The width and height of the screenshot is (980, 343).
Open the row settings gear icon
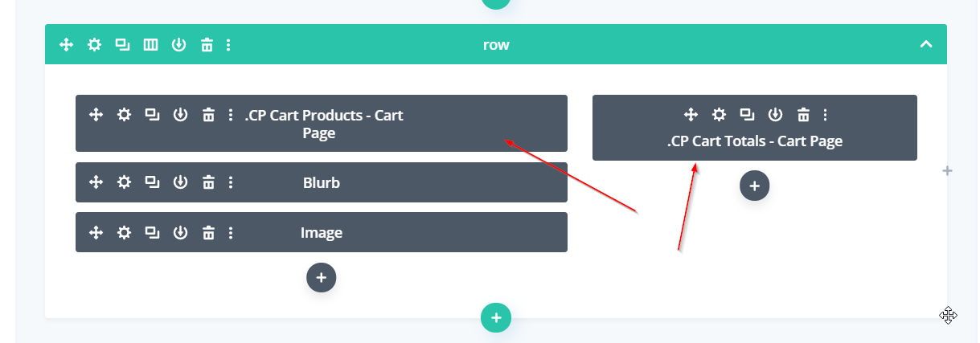click(x=95, y=45)
